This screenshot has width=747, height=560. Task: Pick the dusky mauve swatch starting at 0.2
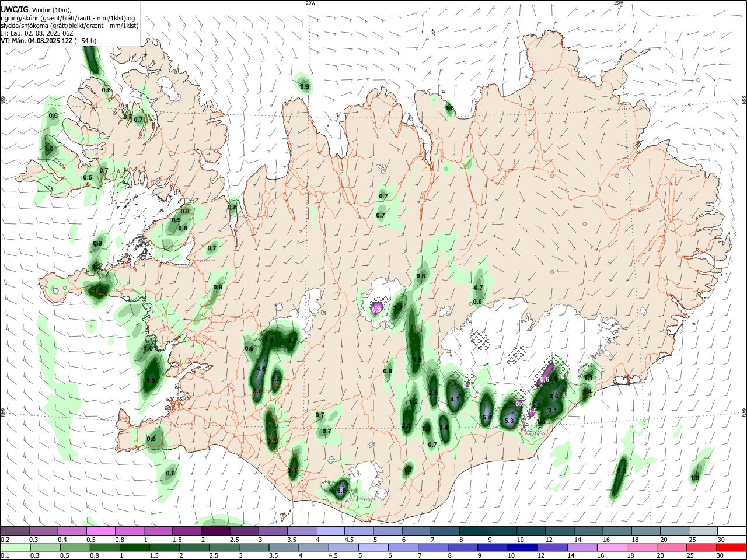tap(15, 531)
